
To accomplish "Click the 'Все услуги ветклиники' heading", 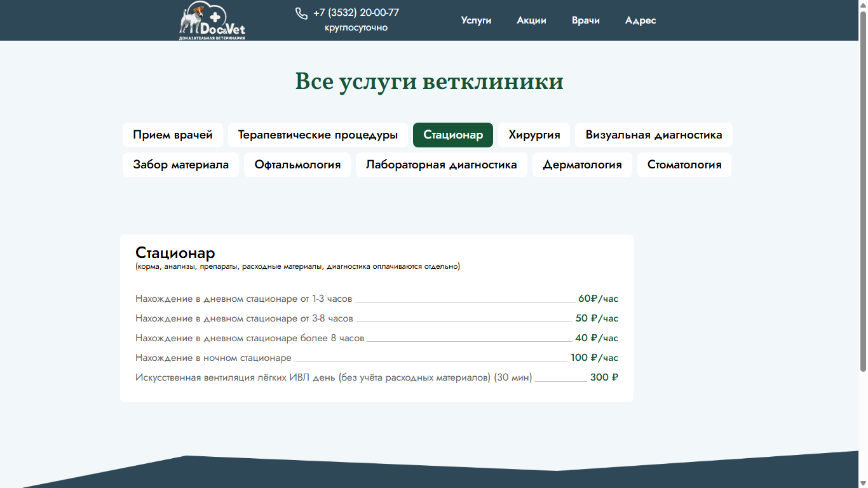I will [x=430, y=82].
